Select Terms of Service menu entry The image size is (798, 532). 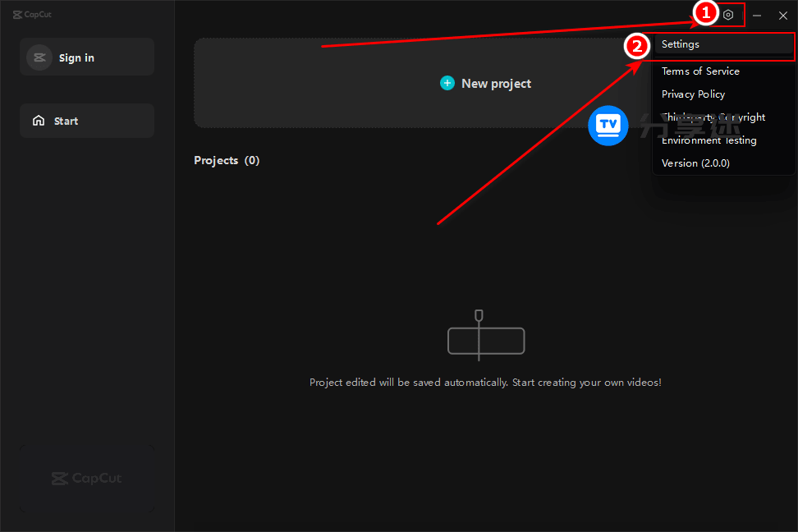click(x=700, y=71)
